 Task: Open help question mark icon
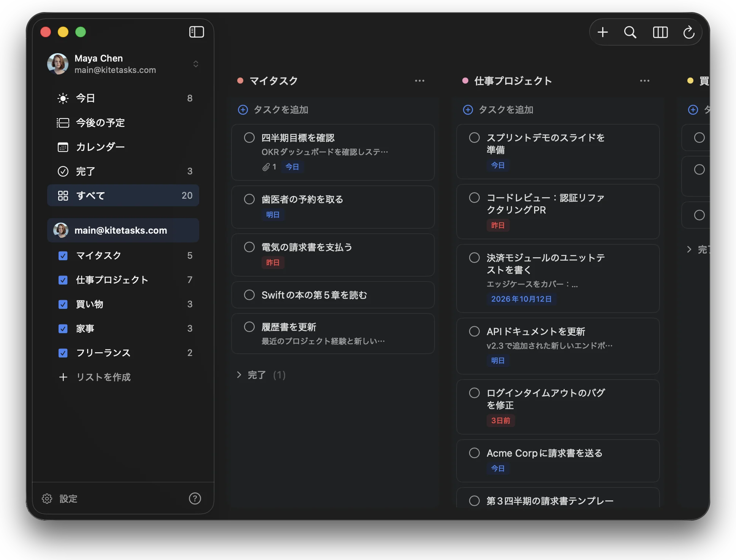[x=195, y=498]
